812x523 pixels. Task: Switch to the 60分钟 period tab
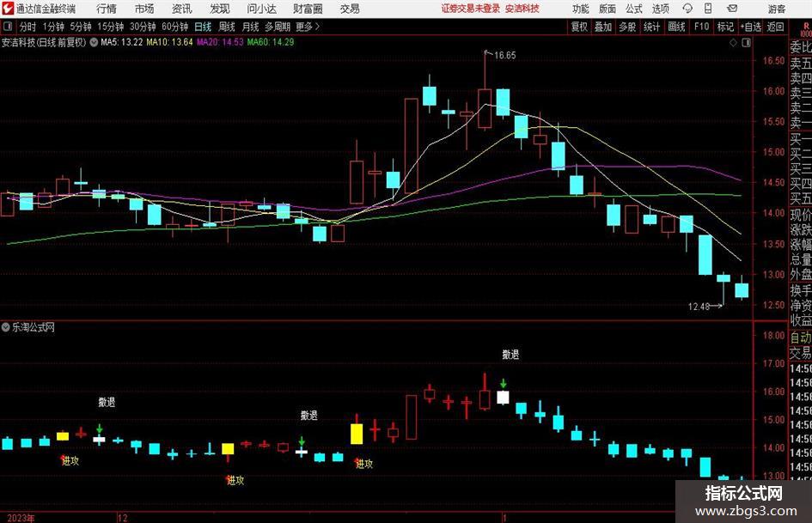175,27
